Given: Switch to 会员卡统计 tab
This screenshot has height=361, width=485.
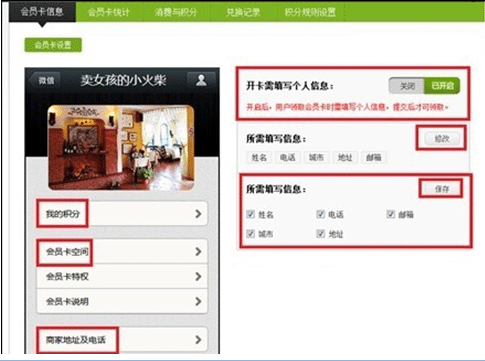Looking at the screenshot, I should pos(109,12).
